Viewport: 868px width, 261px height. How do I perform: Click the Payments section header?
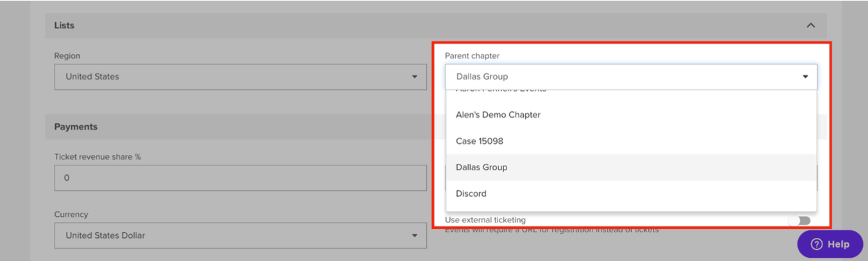point(76,127)
